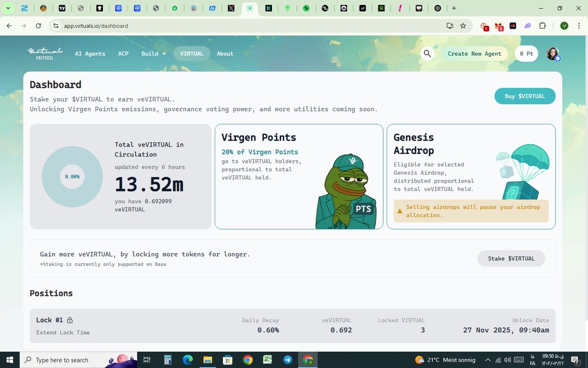Click the lock icon beside Lock #1
This screenshot has height=368, width=588.
pyautogui.click(x=70, y=320)
